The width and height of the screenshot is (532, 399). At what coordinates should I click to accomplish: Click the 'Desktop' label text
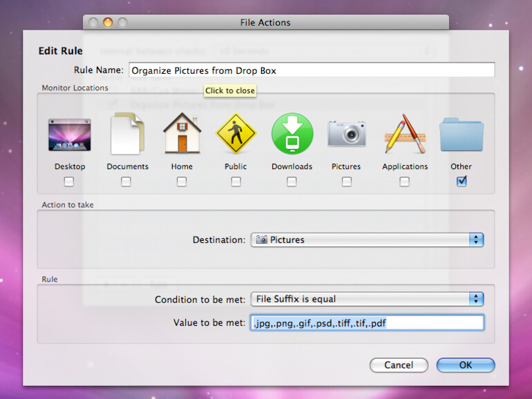70,166
